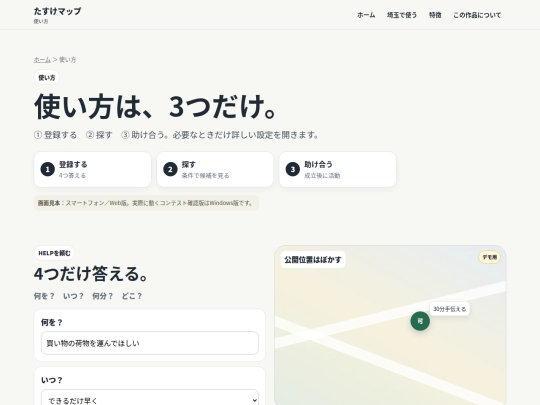The image size is (540, 405).
Task: Select step 1 card 登録する
Action: coord(92,169)
